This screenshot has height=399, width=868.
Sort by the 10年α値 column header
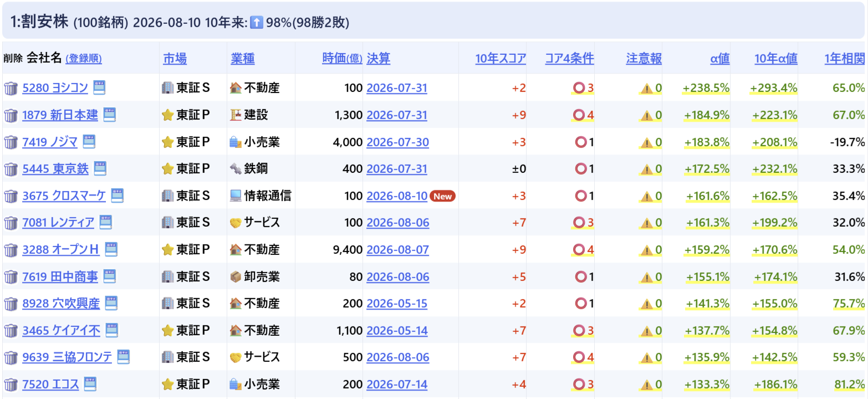pyautogui.click(x=776, y=59)
